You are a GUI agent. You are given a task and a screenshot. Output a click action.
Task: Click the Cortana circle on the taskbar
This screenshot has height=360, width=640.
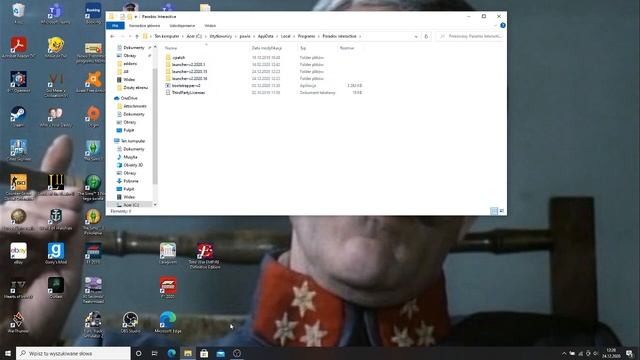(138, 353)
